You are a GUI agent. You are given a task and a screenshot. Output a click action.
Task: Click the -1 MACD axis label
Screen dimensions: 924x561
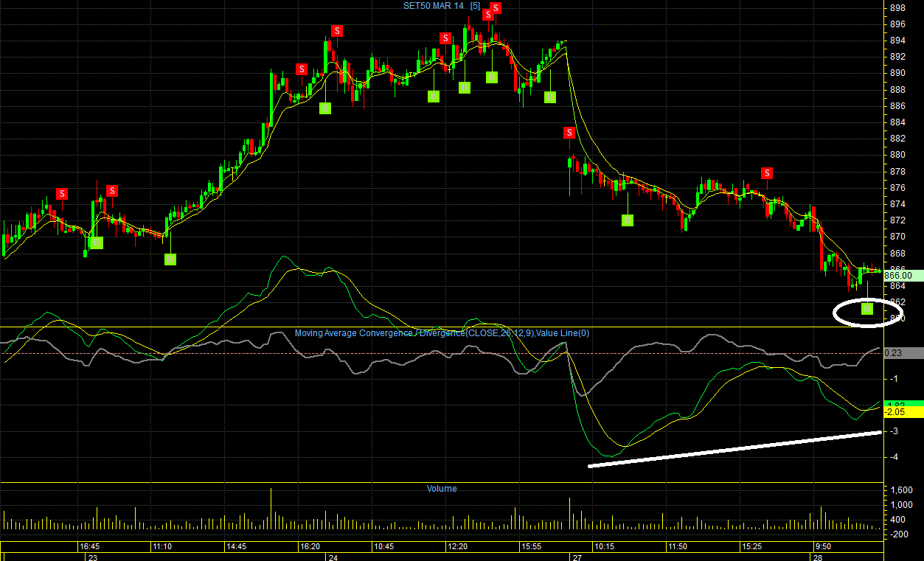click(x=894, y=379)
